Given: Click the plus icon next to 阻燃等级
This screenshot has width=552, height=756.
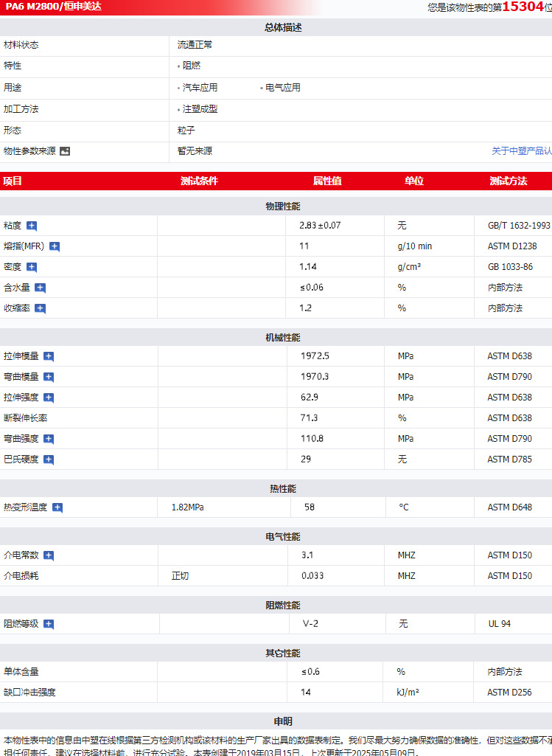Looking at the screenshot, I should [49, 625].
